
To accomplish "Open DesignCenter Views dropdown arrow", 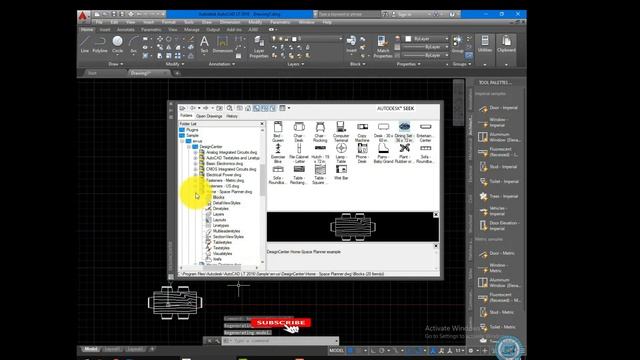I will (x=289, y=108).
